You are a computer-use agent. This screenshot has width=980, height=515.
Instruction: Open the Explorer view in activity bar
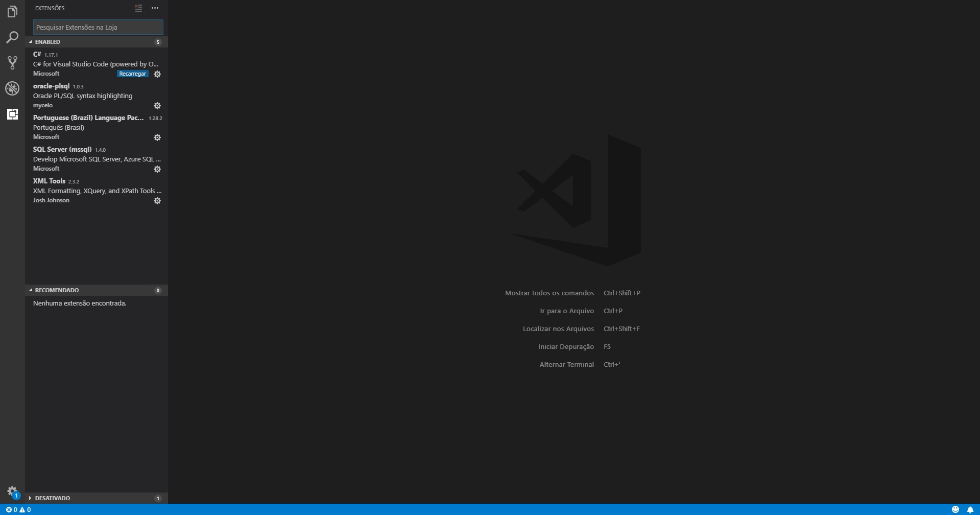point(12,12)
